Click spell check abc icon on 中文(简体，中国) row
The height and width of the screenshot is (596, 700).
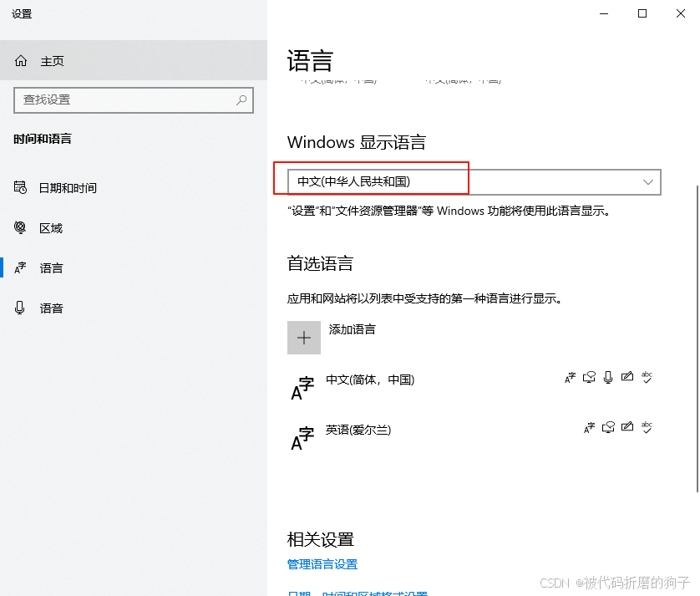pyautogui.click(x=647, y=378)
